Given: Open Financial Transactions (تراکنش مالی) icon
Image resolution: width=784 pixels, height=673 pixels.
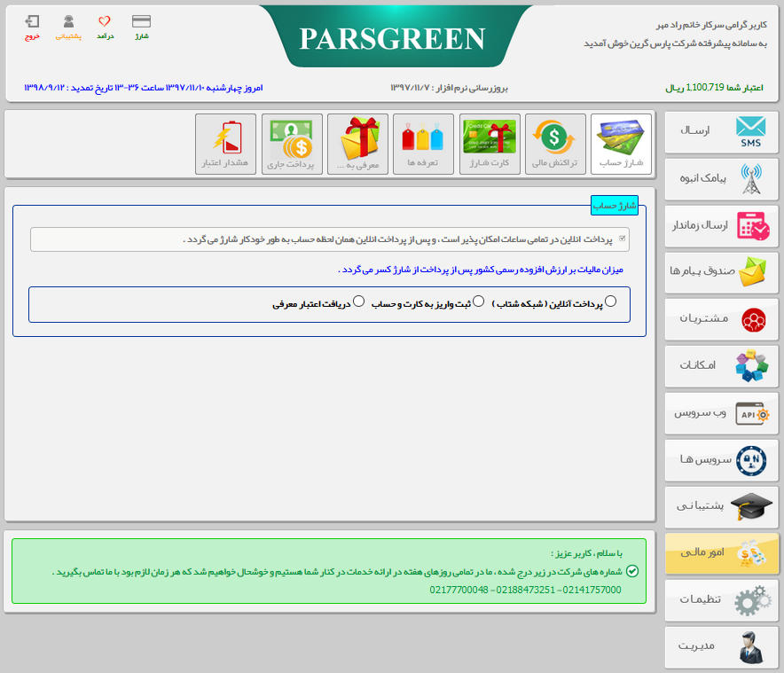Looking at the screenshot, I should point(555,144).
